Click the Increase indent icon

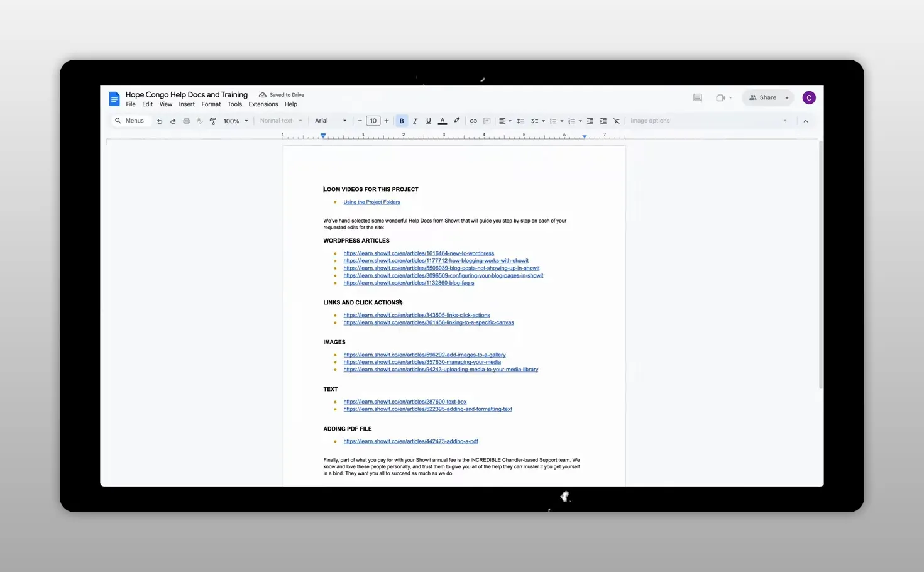603,121
